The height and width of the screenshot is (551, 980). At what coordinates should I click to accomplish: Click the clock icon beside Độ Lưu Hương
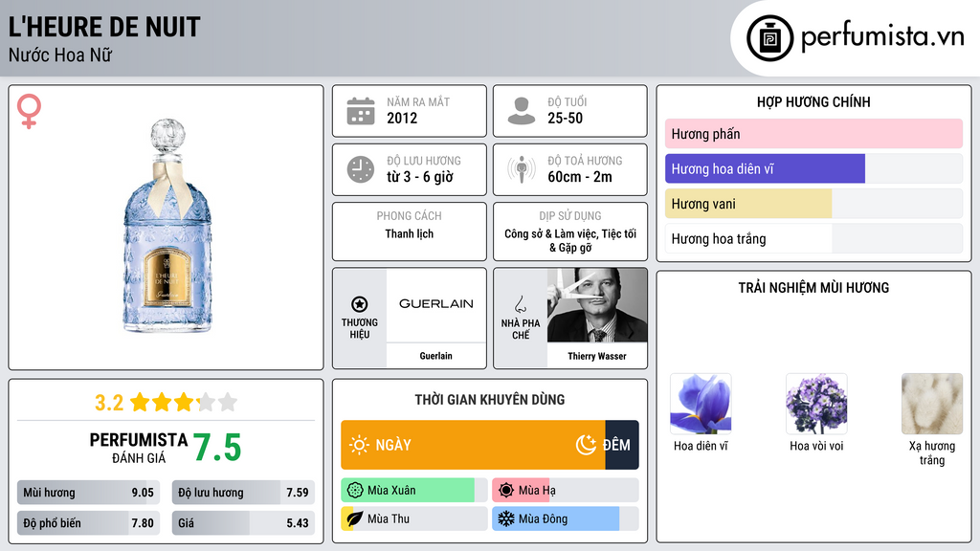(360, 169)
